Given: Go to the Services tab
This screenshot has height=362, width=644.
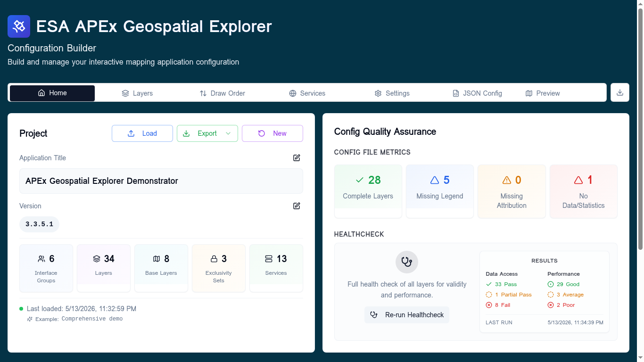Looking at the screenshot, I should point(307,93).
